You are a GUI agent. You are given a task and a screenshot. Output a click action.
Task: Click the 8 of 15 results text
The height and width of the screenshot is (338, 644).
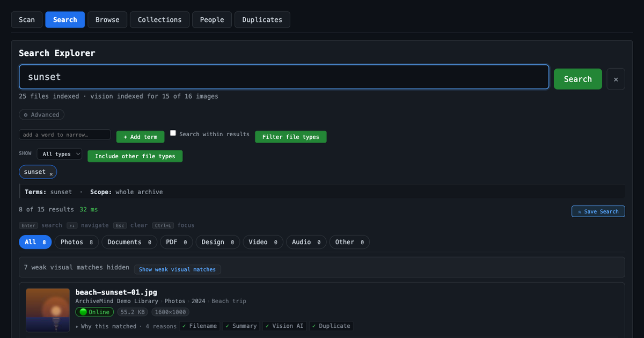tap(46, 209)
